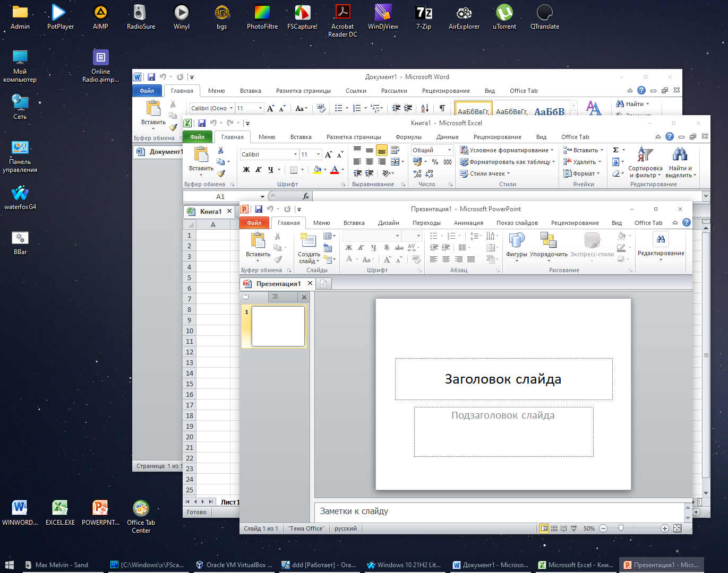Click the PowerPoint zoom slider handle

pos(621,528)
